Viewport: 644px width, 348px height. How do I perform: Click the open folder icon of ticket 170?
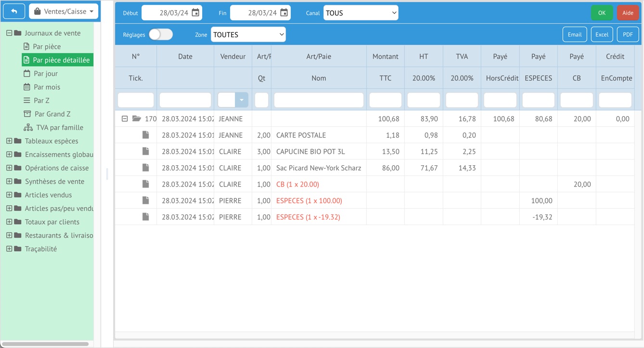click(x=137, y=119)
